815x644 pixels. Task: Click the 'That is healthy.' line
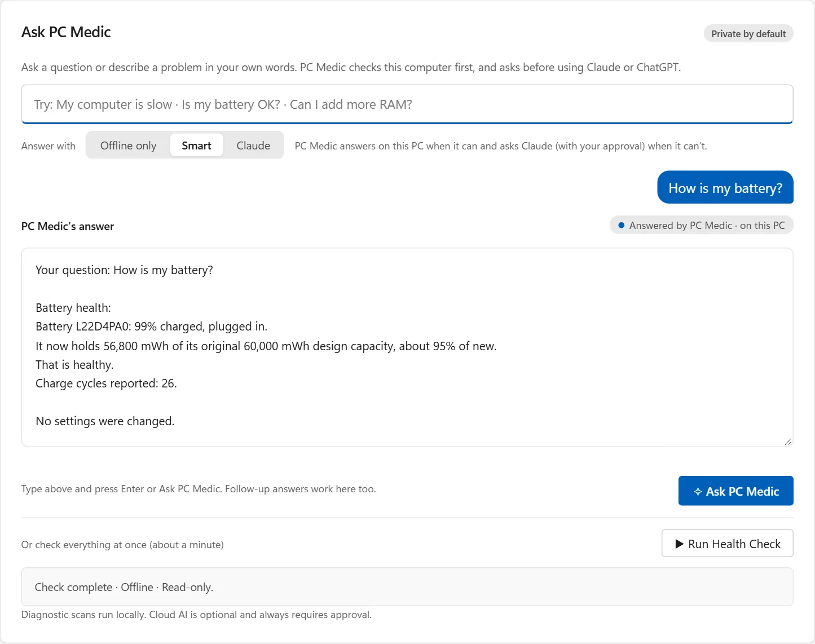coord(74,365)
